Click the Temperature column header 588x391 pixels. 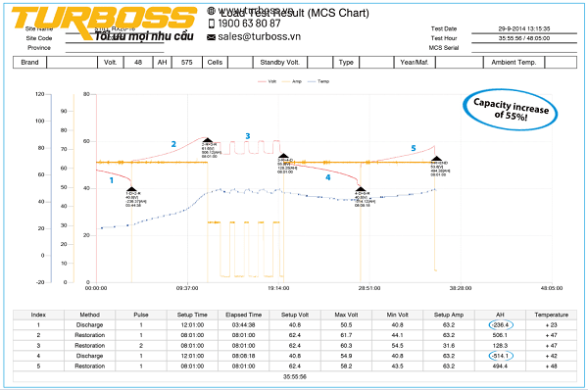click(551, 315)
